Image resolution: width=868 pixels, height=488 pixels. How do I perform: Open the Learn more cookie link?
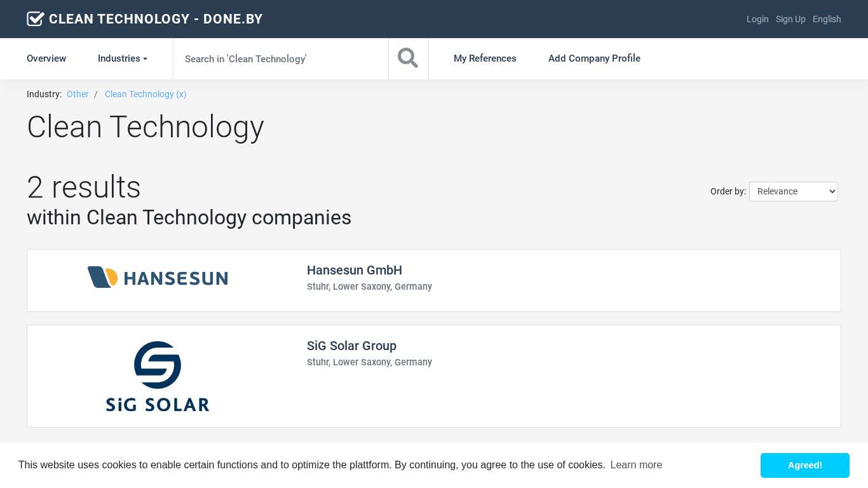point(636,465)
